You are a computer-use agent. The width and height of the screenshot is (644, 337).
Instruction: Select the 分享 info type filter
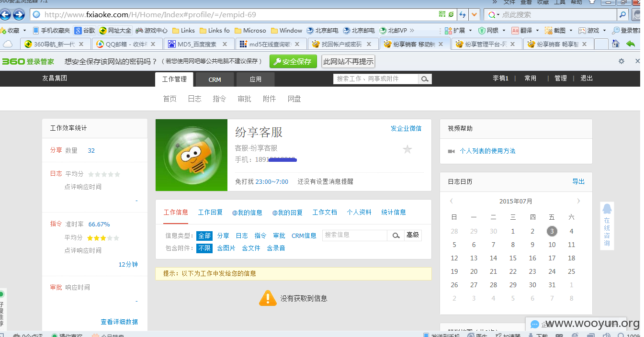223,236
